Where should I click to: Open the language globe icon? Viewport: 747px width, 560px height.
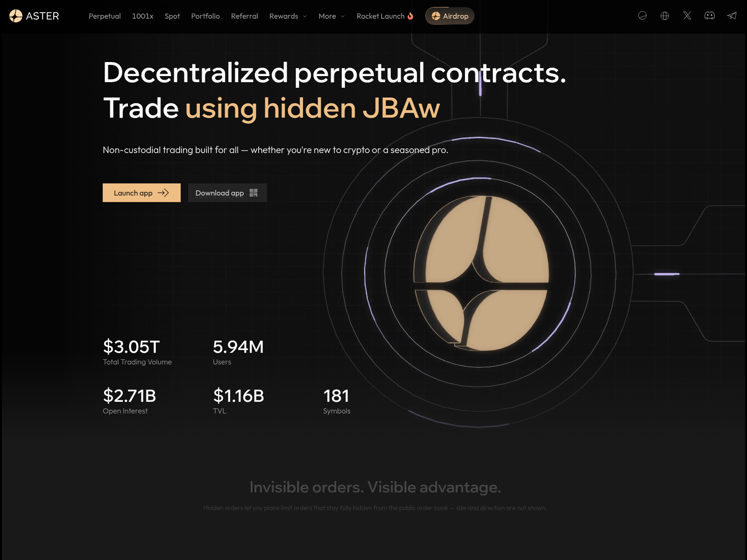[665, 16]
